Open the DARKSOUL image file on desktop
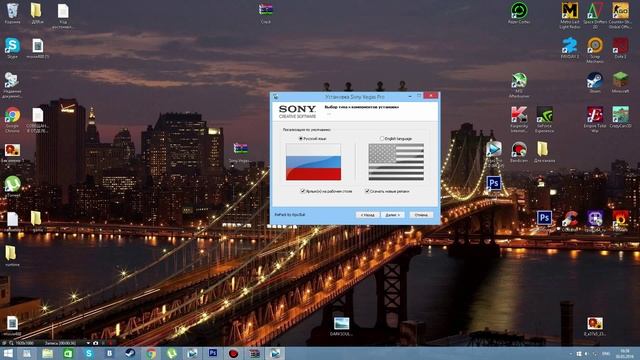The height and width of the screenshot is (360, 640). click(x=341, y=327)
